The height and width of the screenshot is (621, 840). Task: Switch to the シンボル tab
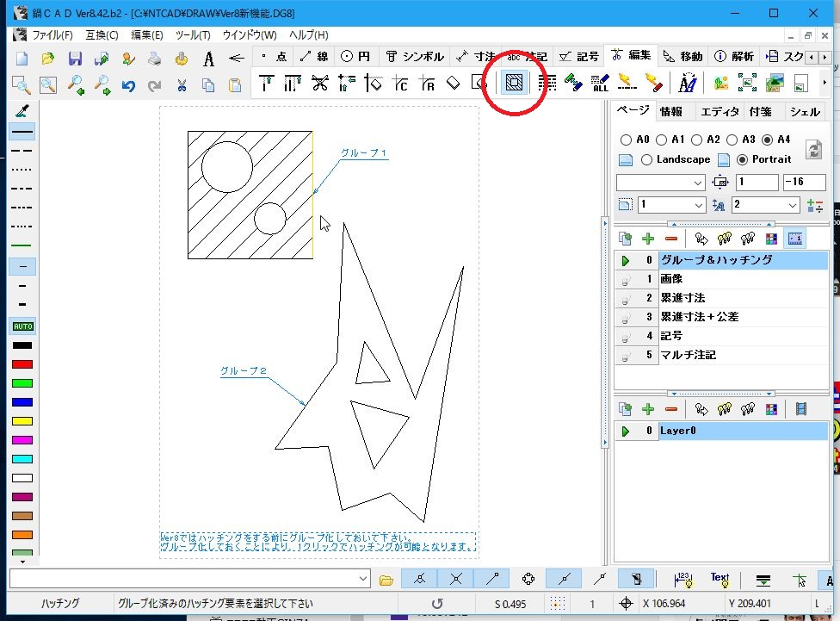[x=416, y=56]
